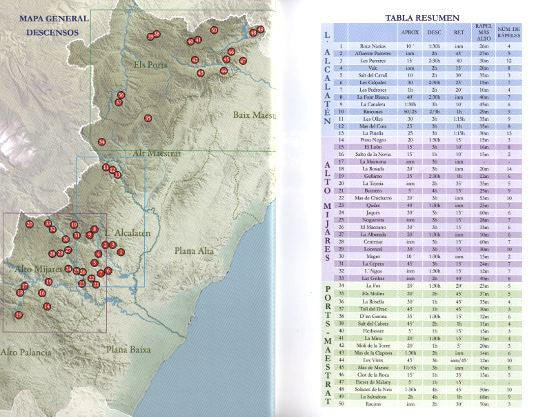This screenshot has width=550, height=417.
Task: Click the RET column header
Action: coord(459,32)
